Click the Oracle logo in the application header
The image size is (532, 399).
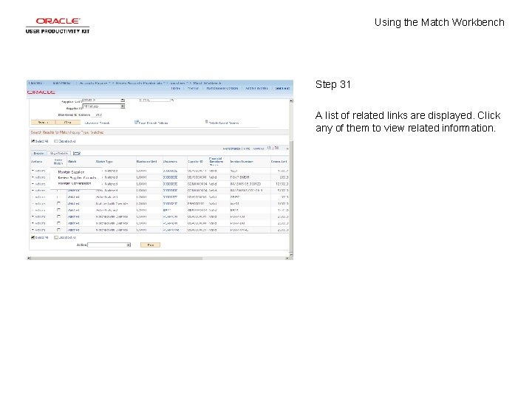pyautogui.click(x=41, y=92)
